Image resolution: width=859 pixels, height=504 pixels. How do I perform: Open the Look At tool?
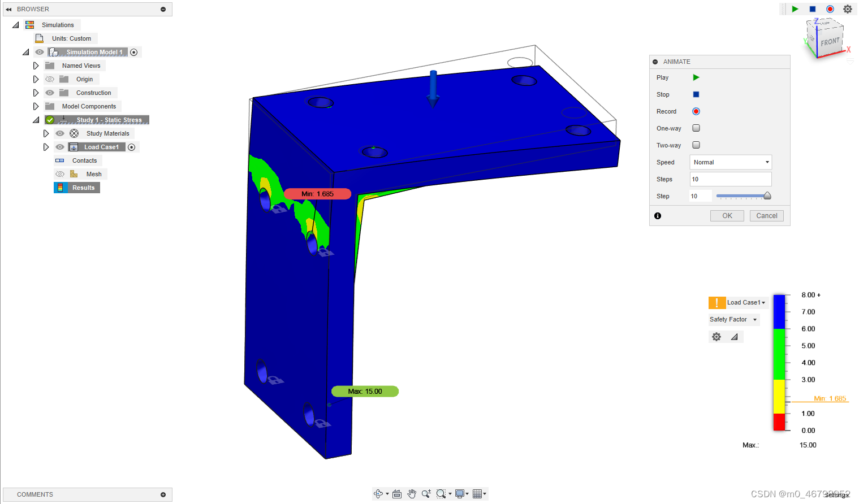pos(396,493)
